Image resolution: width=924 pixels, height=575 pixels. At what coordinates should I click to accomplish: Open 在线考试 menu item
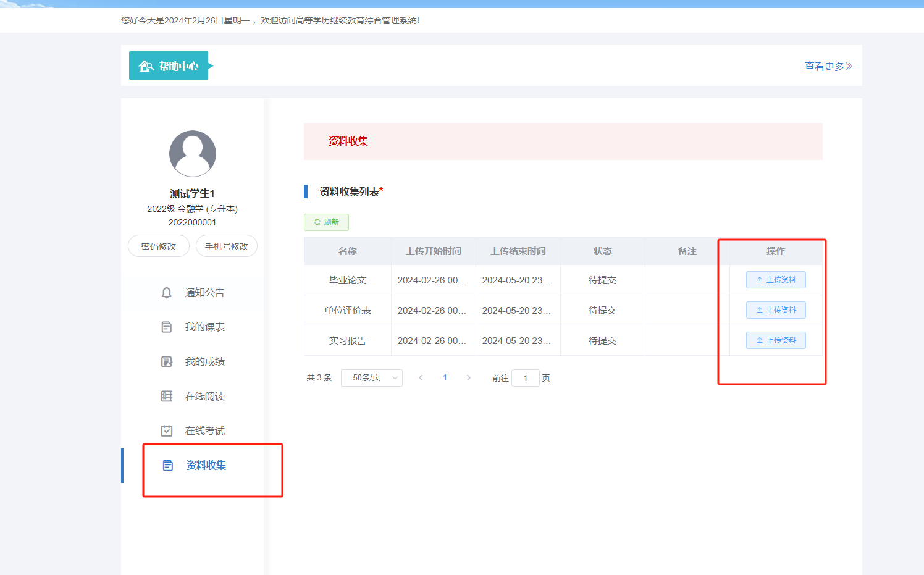click(204, 431)
